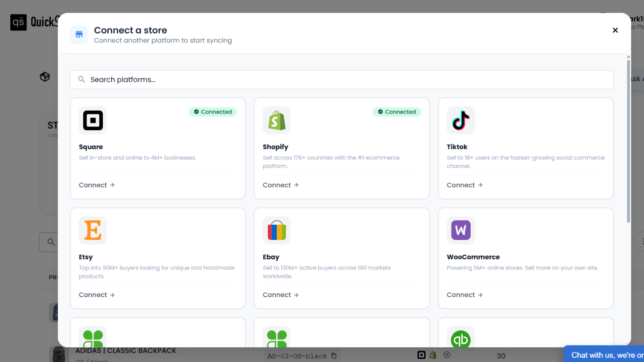Viewport: 644px width, 362px height.
Task: Click Connect on the Etsy card
Action: pos(97,295)
